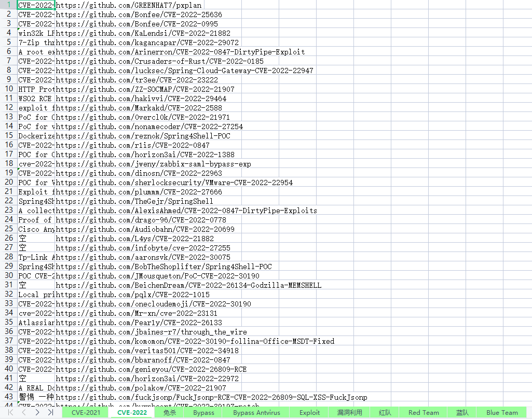This screenshot has width=532, height=419.
Task: Select the 'Tp-Link' description cell
Action: pos(36,257)
